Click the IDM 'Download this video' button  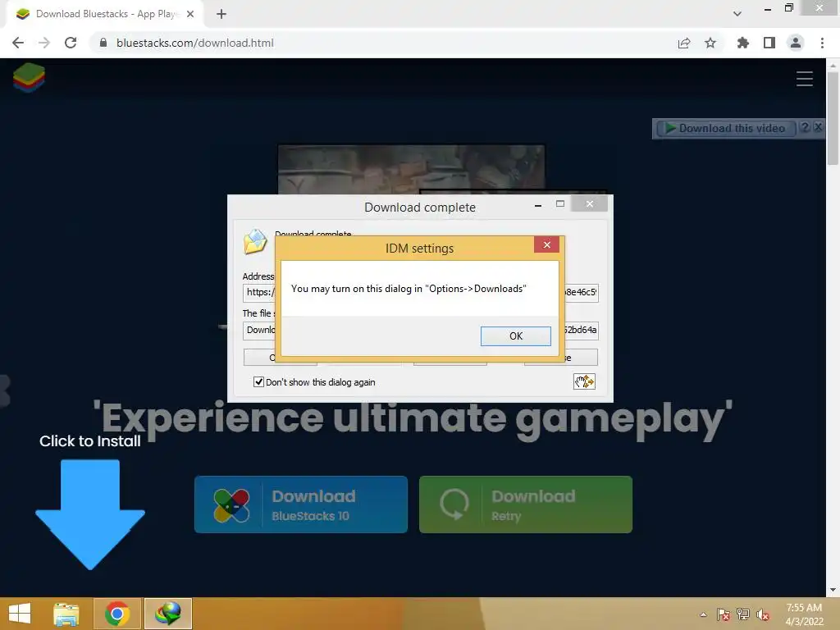pyautogui.click(x=725, y=129)
